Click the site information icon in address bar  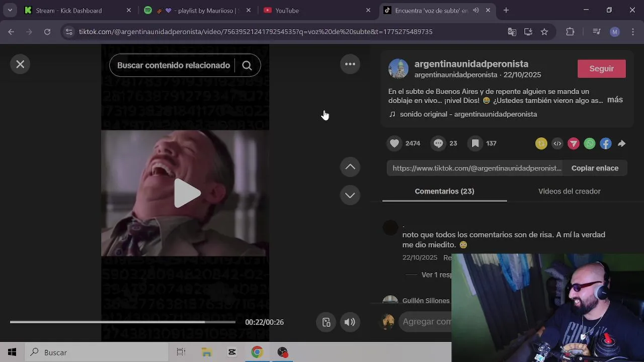(69, 32)
